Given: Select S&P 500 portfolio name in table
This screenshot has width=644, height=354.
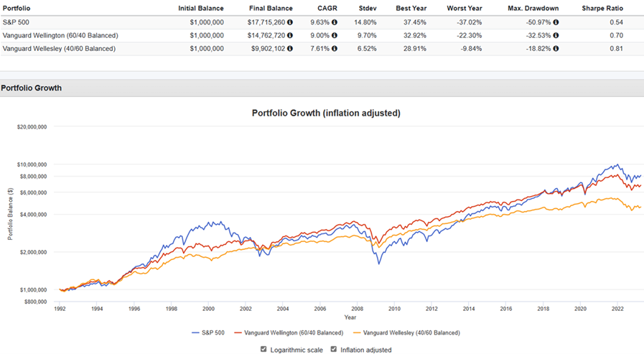Looking at the screenshot, I should pos(17,22).
